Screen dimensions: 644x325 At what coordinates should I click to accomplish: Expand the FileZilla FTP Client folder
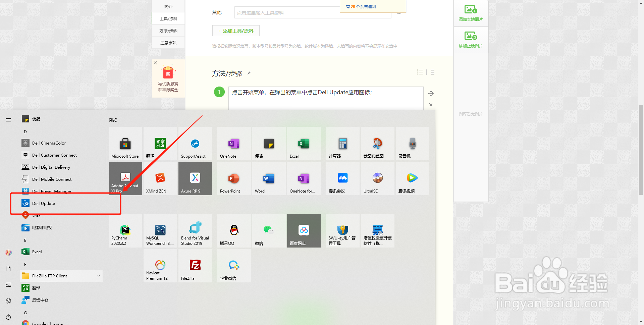click(61, 276)
